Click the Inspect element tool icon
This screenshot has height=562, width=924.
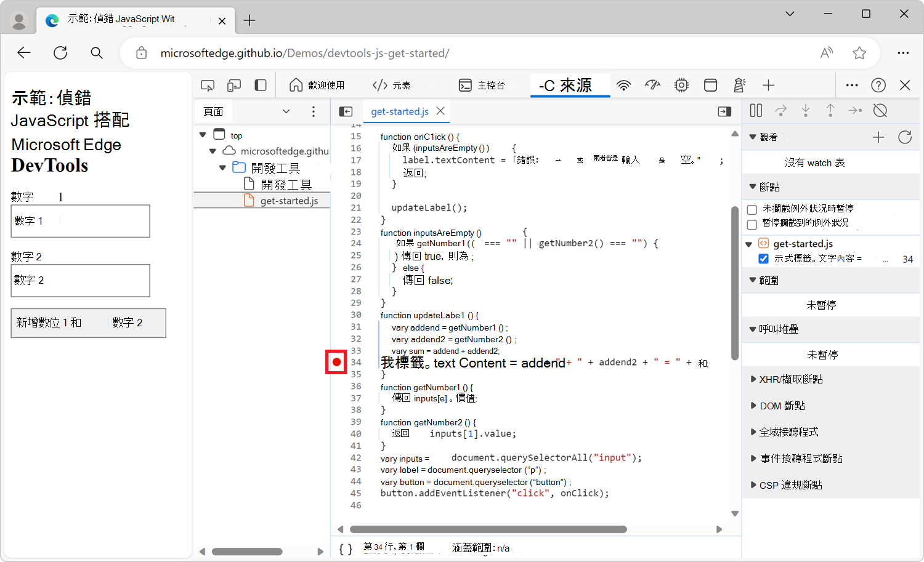(208, 86)
